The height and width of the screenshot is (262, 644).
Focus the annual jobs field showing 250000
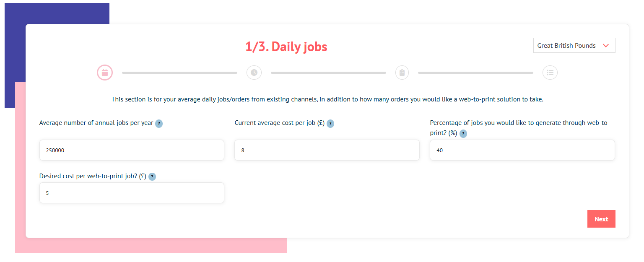click(132, 150)
